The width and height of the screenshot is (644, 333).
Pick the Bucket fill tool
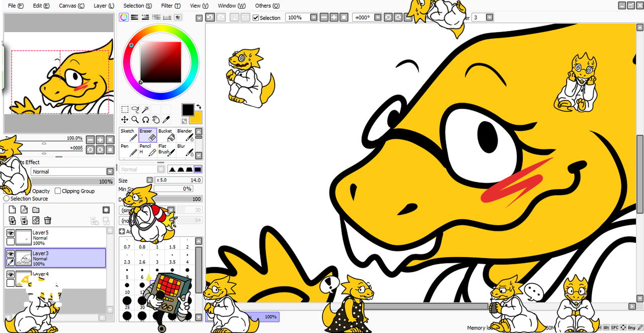coord(167,135)
